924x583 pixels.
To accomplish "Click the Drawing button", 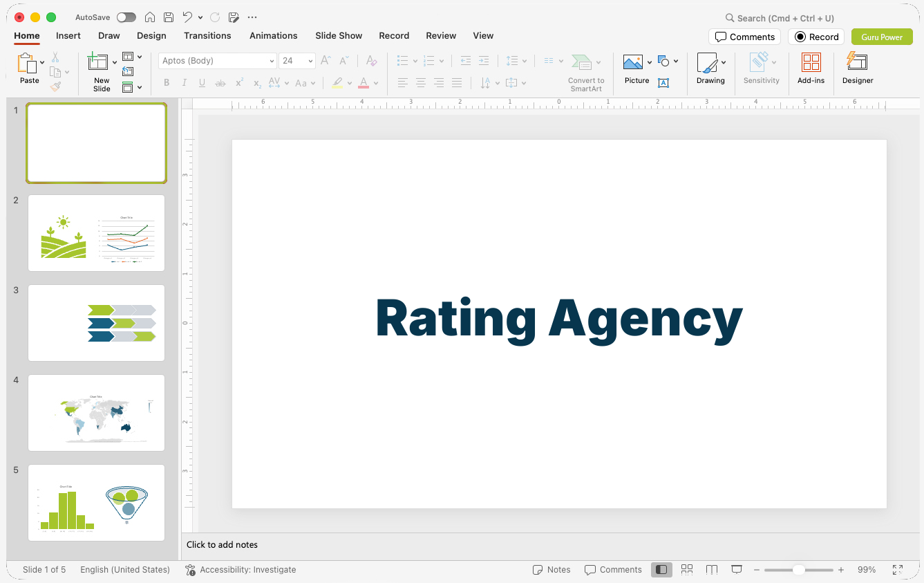I will point(710,69).
